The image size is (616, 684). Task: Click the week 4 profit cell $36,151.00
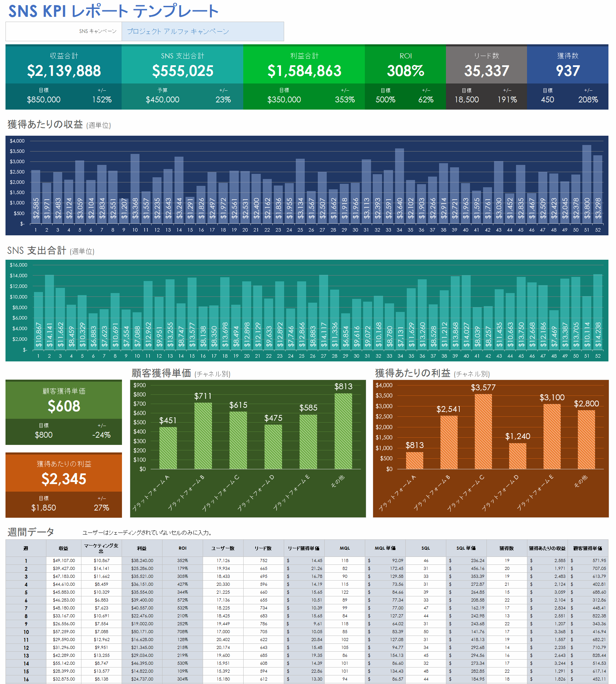pyautogui.click(x=142, y=584)
